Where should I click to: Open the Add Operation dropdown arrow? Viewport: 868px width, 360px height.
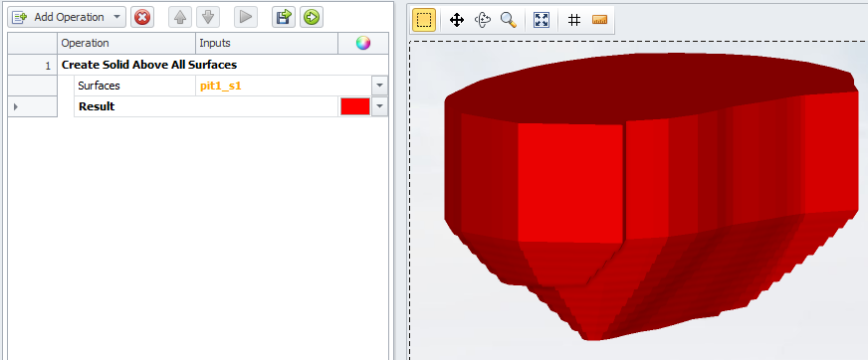pyautogui.click(x=116, y=18)
